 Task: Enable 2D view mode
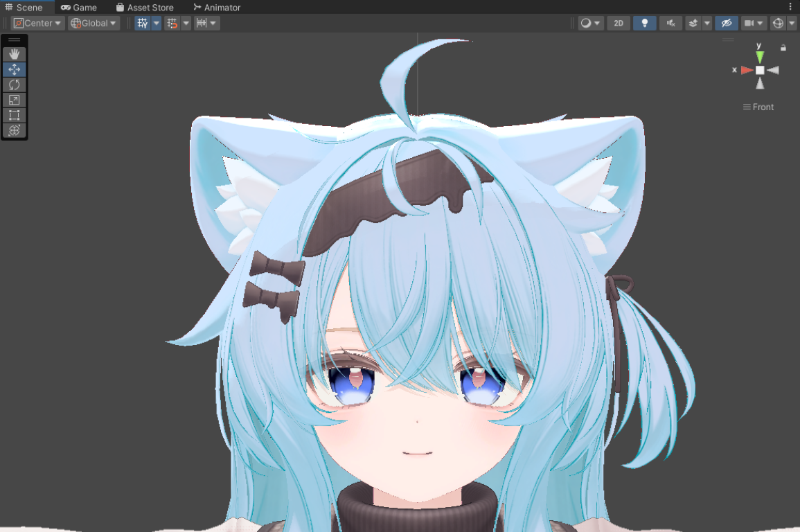tap(619, 23)
